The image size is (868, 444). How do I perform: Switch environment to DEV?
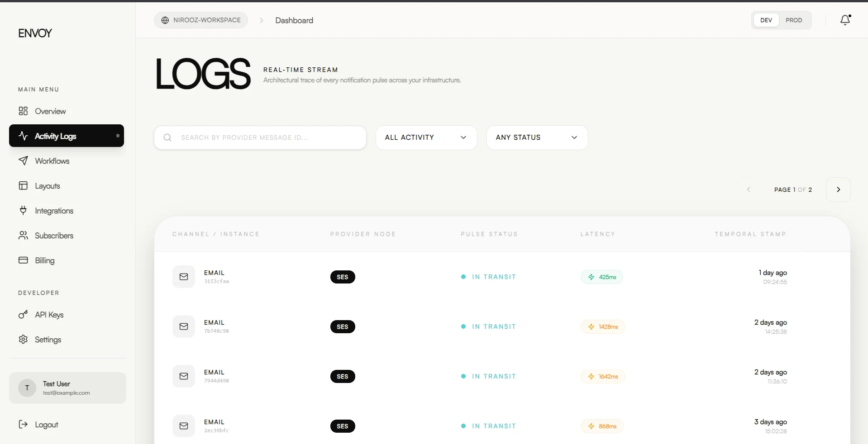pyautogui.click(x=766, y=20)
